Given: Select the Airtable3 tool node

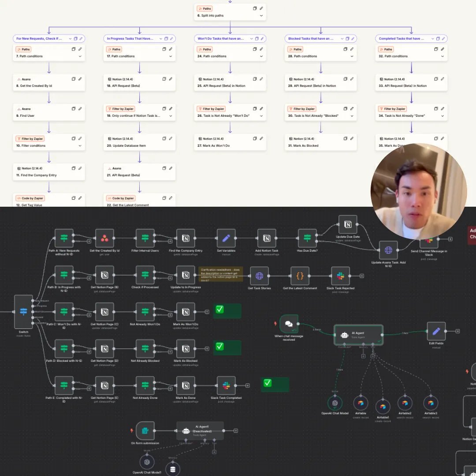Looking at the screenshot, I should [431, 403].
